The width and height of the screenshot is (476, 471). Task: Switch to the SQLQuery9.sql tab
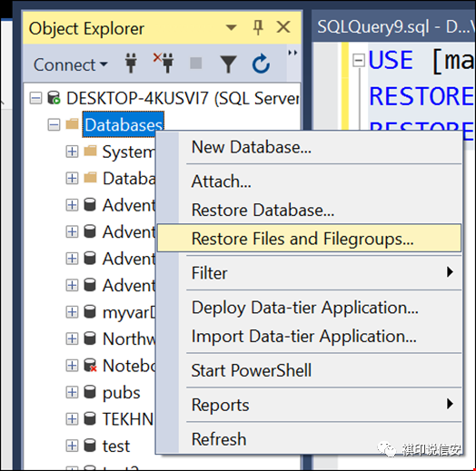coord(394,26)
